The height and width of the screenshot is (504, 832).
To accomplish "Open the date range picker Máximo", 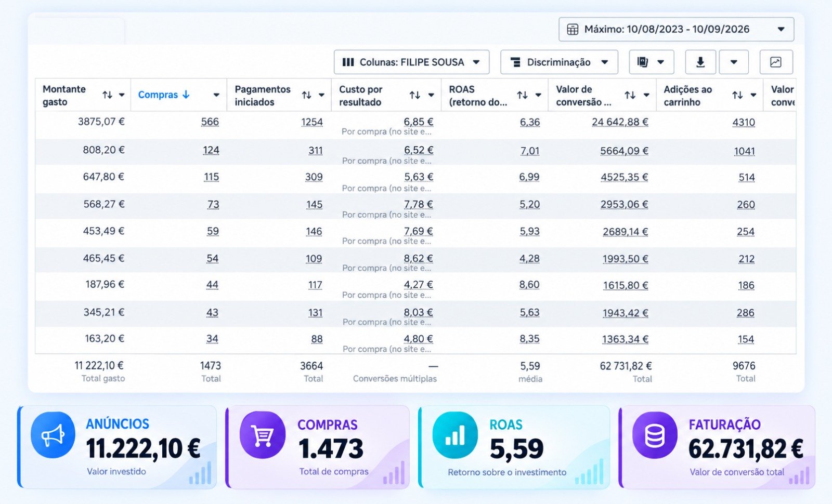I will click(x=676, y=29).
